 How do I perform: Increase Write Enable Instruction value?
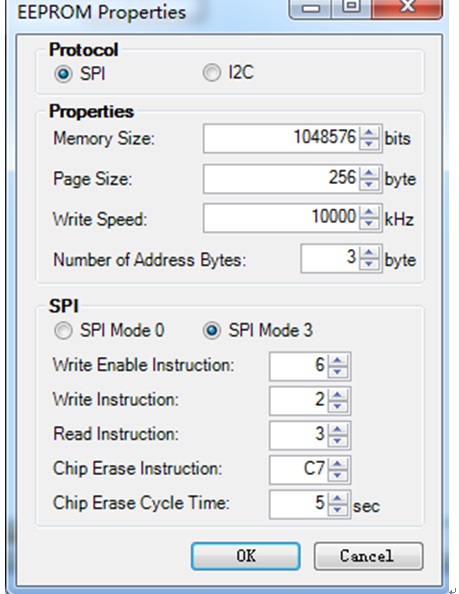338,360
